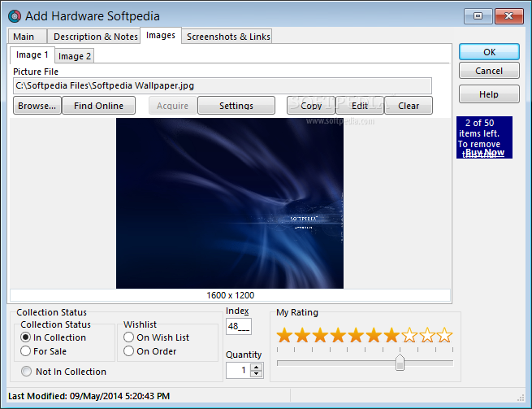This screenshot has height=409, width=532.
Task: Click the restore window button
Action: point(478,16)
